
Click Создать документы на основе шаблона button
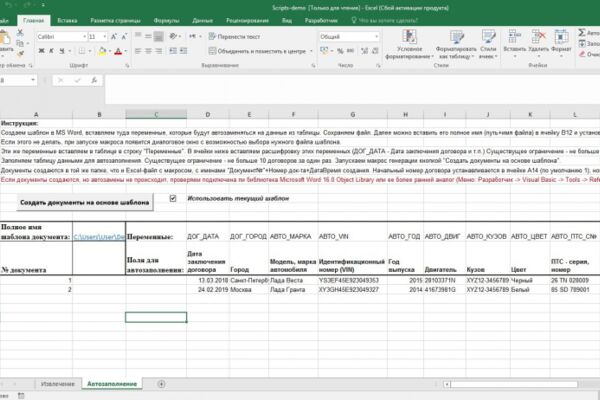85,202
